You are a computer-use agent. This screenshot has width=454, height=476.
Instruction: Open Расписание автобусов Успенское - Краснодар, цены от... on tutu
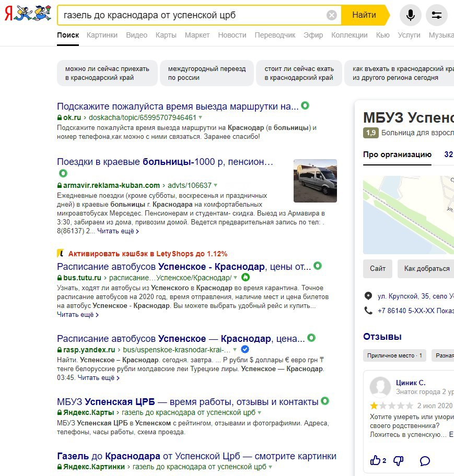point(184,267)
